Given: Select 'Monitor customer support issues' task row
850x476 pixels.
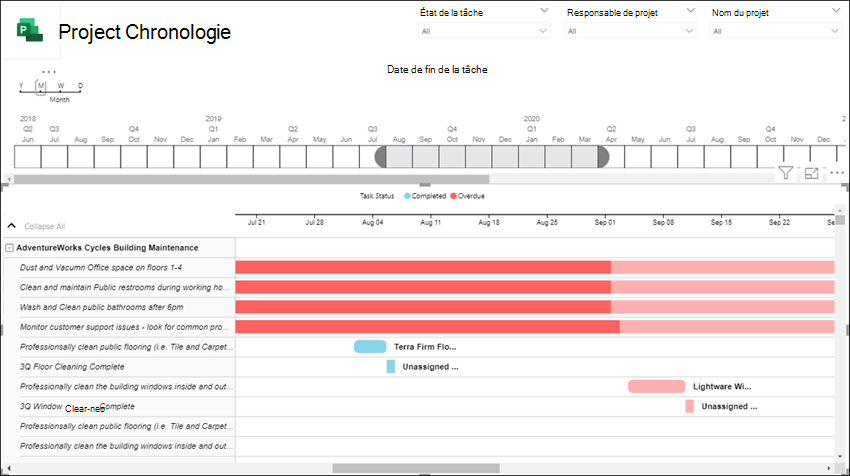Looking at the screenshot, I should pos(119,327).
